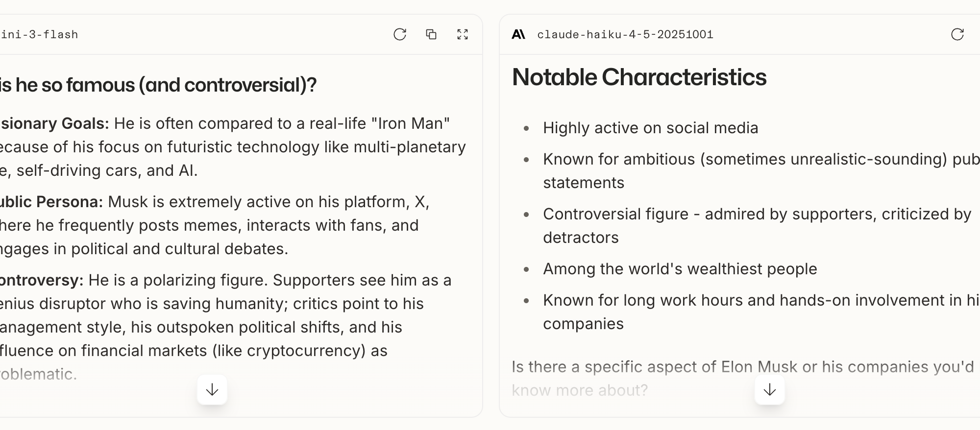Viewport: 980px width, 430px height.
Task: Click the 'Controversial figure' bullet text
Action: point(757,226)
